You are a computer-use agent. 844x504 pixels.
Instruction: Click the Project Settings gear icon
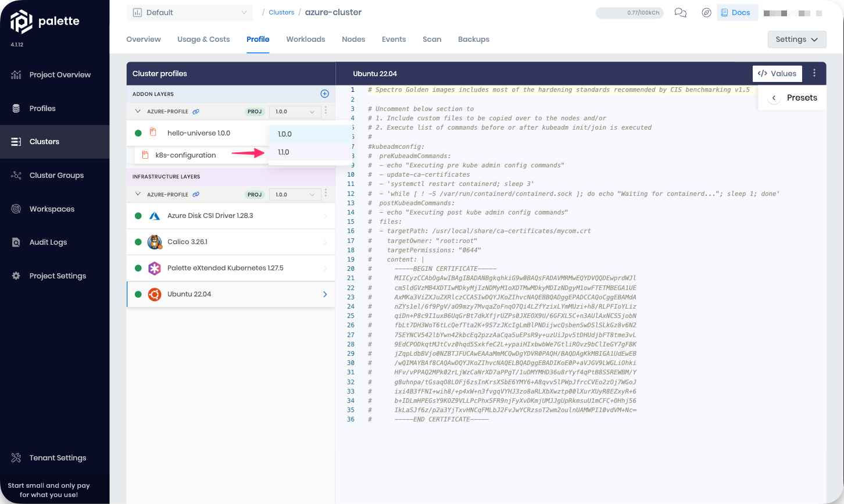16,276
